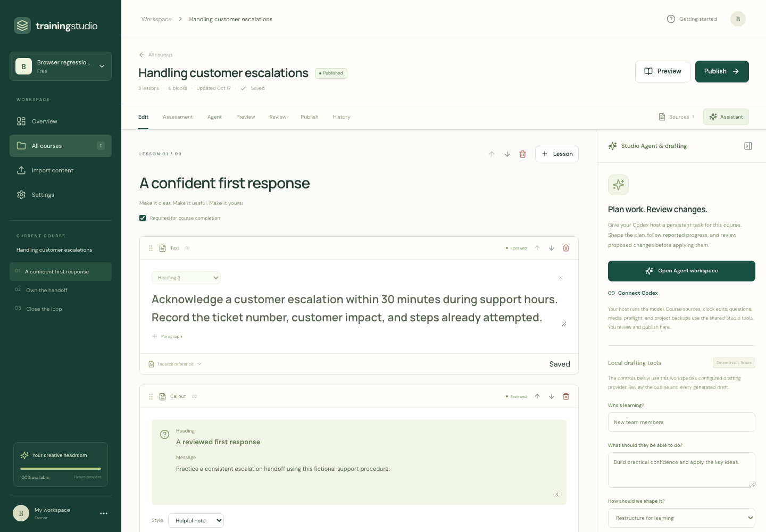Move the lesson up with arrow icon
766x532 pixels.
pyautogui.click(x=492, y=154)
